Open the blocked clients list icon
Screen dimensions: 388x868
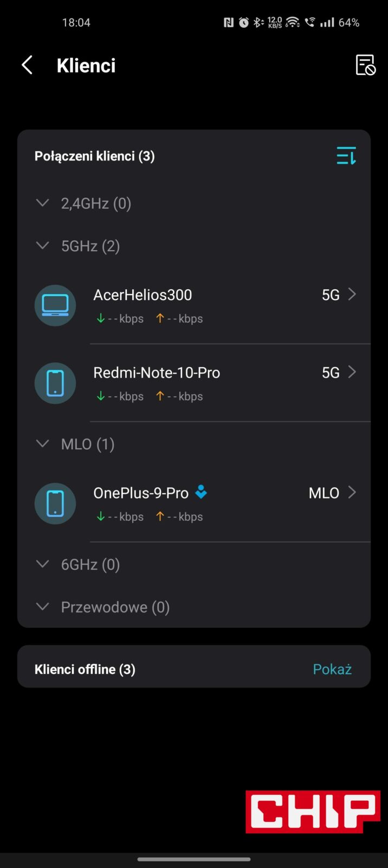pos(365,65)
